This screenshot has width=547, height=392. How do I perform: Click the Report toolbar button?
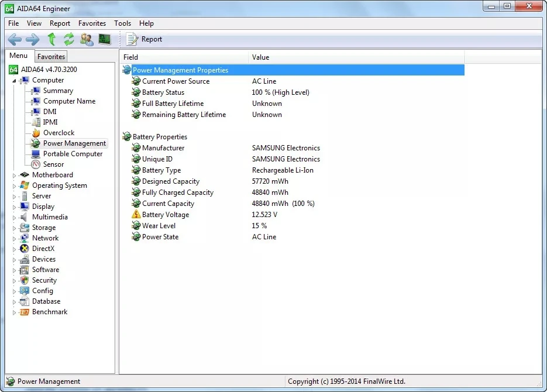point(144,39)
